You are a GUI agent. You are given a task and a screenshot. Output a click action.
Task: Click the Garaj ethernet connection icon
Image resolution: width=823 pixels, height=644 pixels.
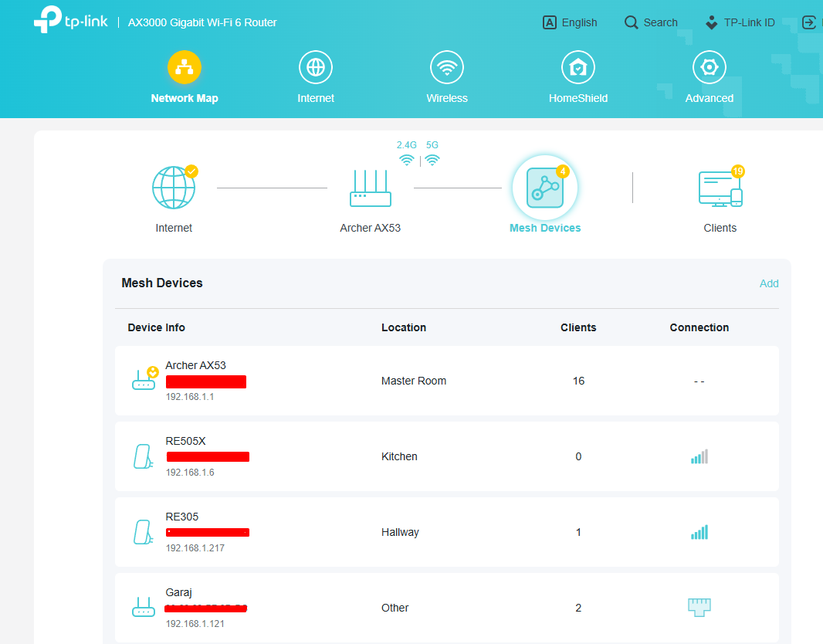[699, 607]
